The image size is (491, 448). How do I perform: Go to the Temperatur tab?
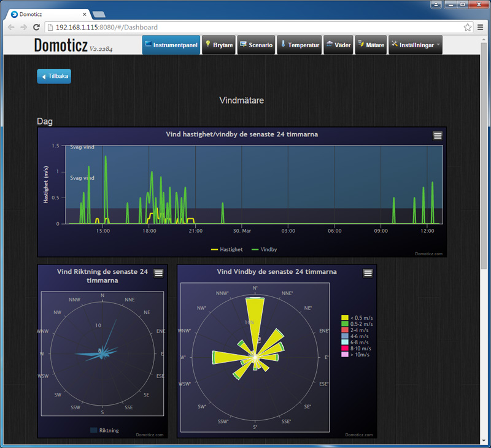(x=300, y=45)
